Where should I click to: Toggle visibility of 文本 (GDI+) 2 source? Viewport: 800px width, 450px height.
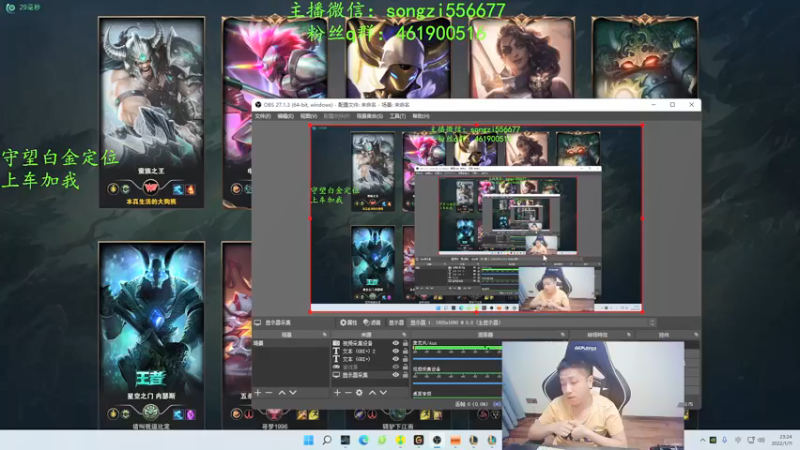click(x=395, y=351)
